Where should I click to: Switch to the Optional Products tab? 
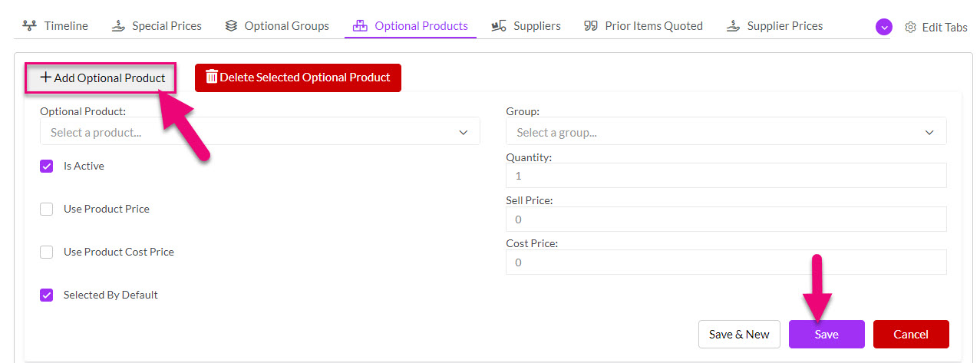coord(411,26)
